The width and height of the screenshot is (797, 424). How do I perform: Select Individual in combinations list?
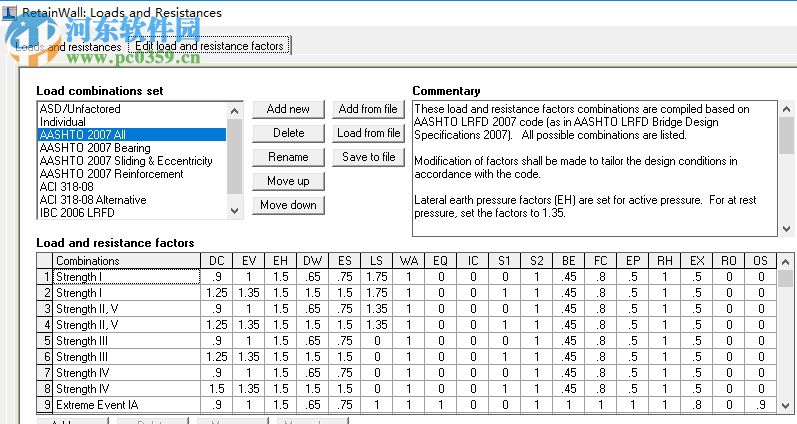pos(132,122)
